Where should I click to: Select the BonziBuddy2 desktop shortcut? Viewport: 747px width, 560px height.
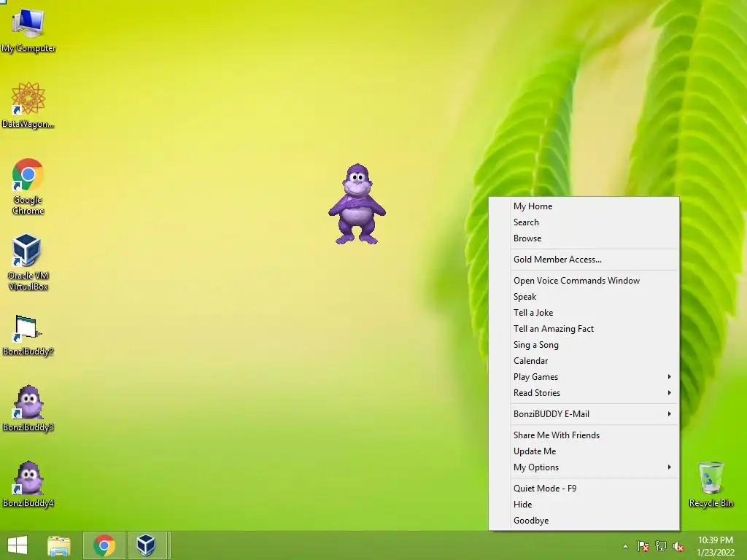click(28, 335)
